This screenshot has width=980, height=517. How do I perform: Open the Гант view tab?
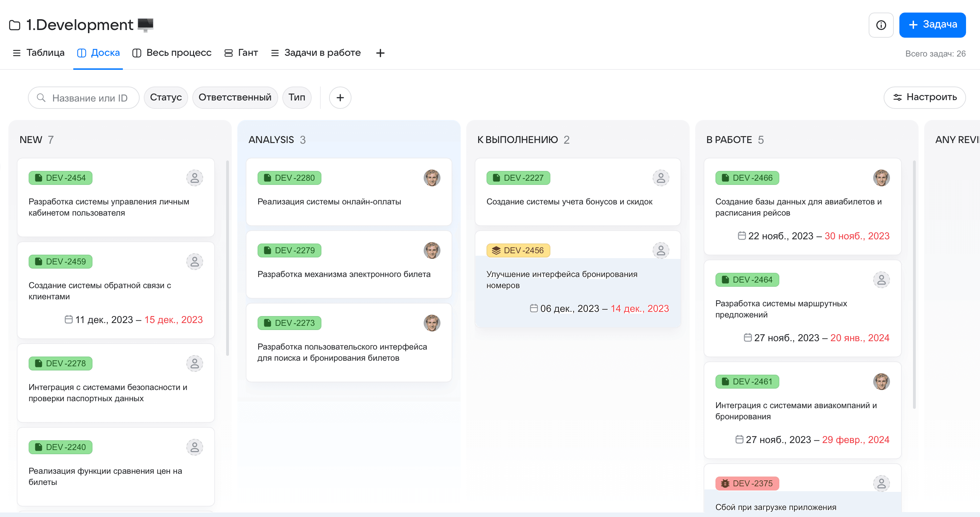click(241, 53)
